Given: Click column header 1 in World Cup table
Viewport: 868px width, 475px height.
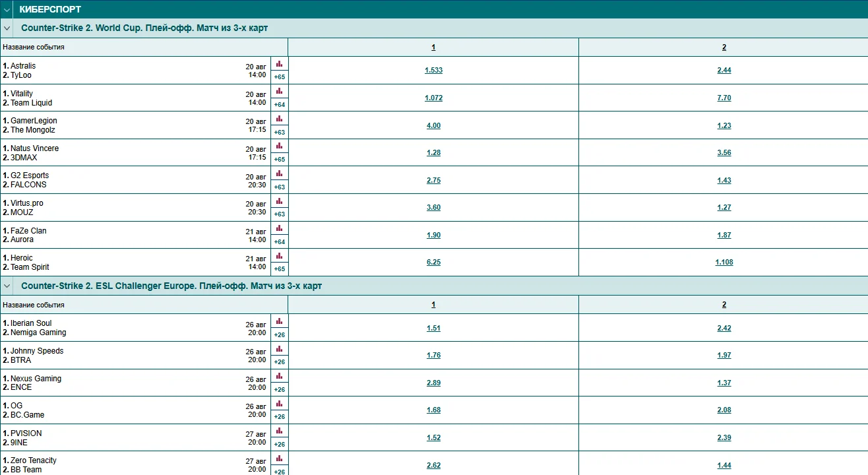Looking at the screenshot, I should tap(433, 47).
